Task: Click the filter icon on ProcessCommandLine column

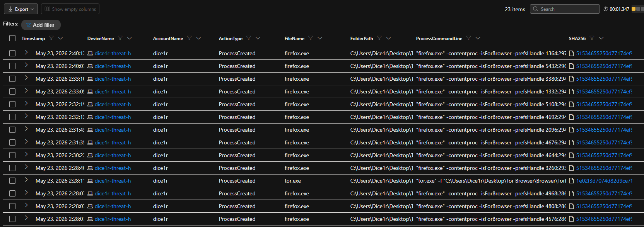Action: [468, 38]
